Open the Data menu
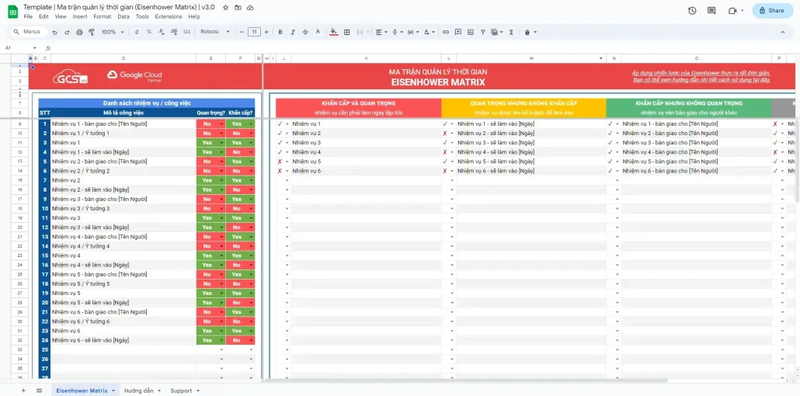Viewport: 800px width, 396px height. 123,16
